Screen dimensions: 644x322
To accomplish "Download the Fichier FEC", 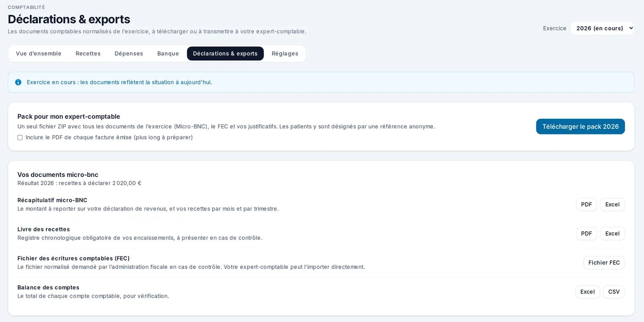I will tap(604, 263).
